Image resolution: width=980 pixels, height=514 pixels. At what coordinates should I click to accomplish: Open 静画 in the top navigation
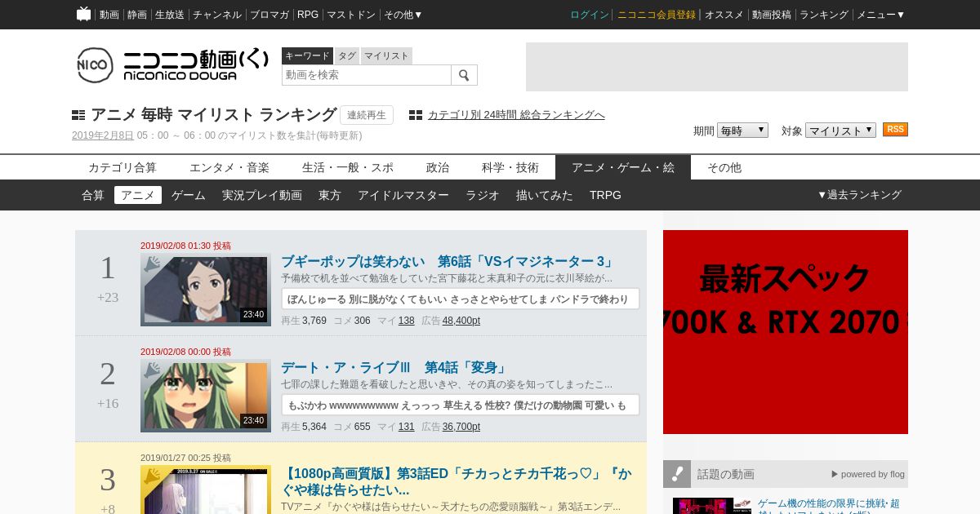(137, 15)
